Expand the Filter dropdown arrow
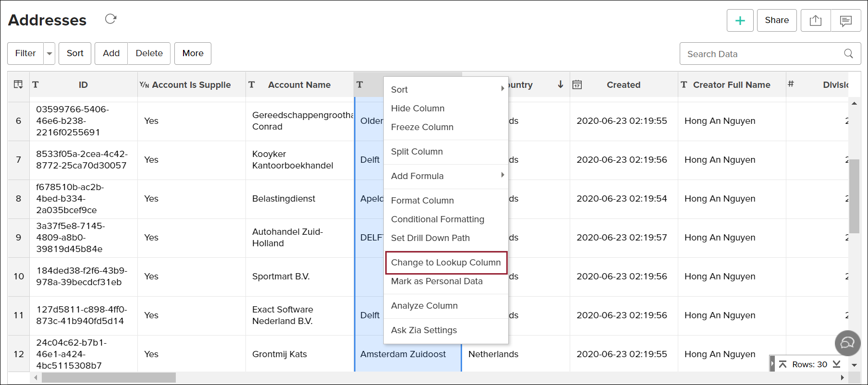This screenshot has height=385, width=868. [x=49, y=54]
